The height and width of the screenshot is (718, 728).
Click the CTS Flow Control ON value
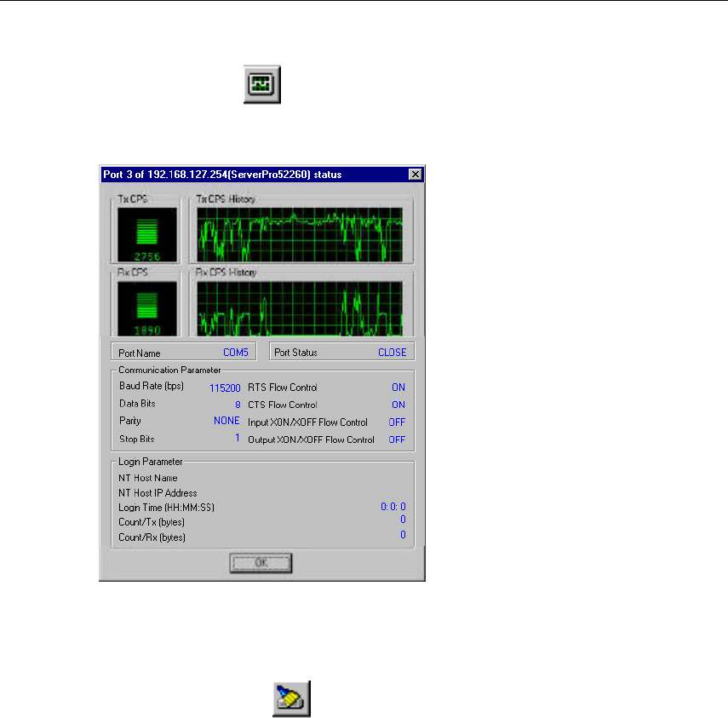pos(398,405)
